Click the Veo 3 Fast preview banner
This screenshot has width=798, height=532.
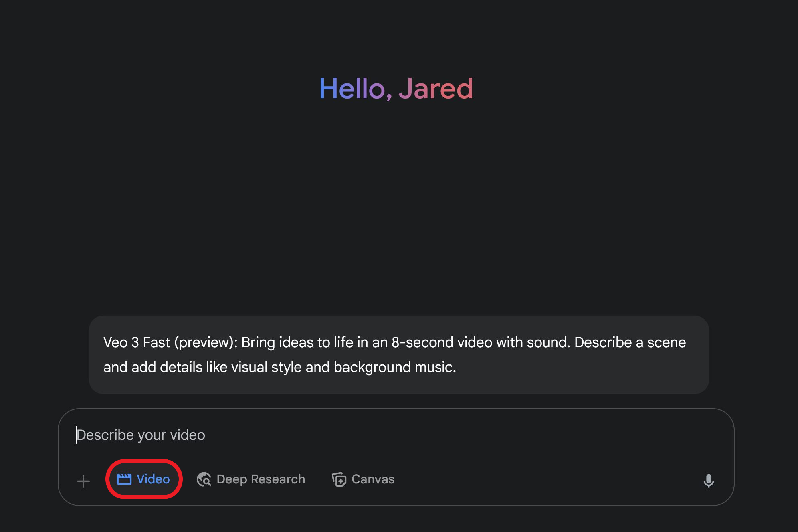[x=399, y=354]
